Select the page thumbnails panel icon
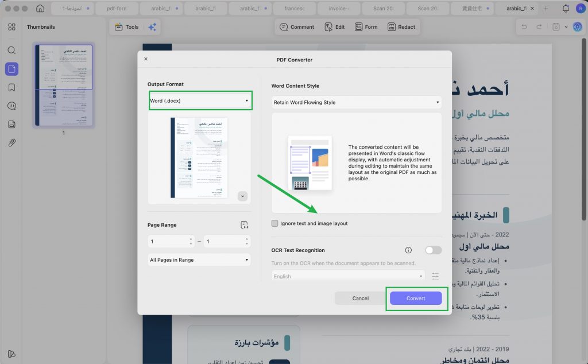 point(11,69)
